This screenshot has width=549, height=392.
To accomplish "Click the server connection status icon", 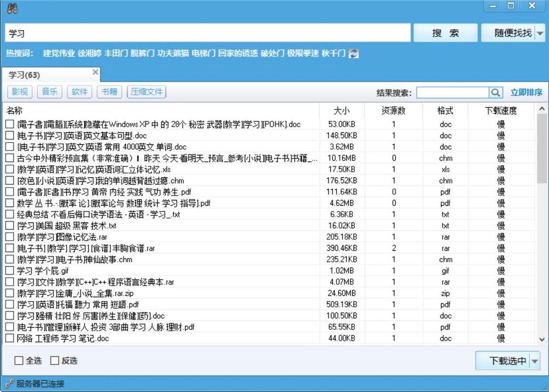I will point(9,384).
